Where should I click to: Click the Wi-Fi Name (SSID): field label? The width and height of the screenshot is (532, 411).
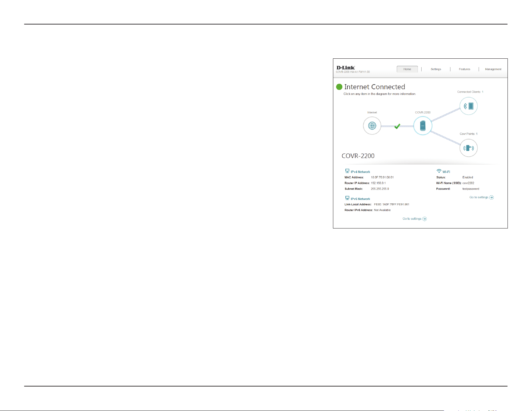point(449,183)
